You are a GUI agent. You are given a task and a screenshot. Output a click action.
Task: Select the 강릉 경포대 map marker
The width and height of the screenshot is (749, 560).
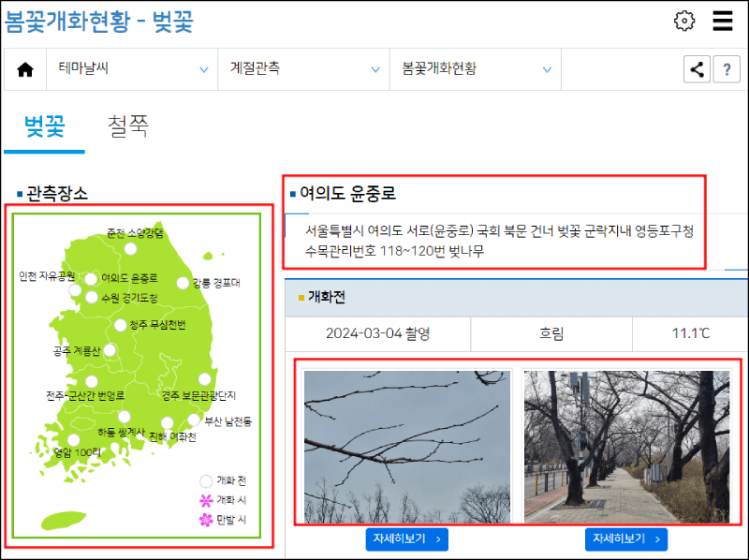point(183,284)
